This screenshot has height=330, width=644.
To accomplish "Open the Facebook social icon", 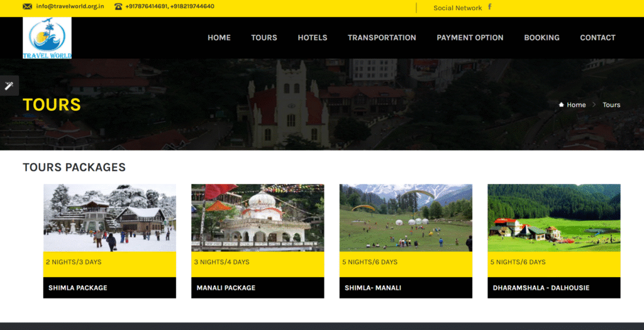I will click(489, 6).
